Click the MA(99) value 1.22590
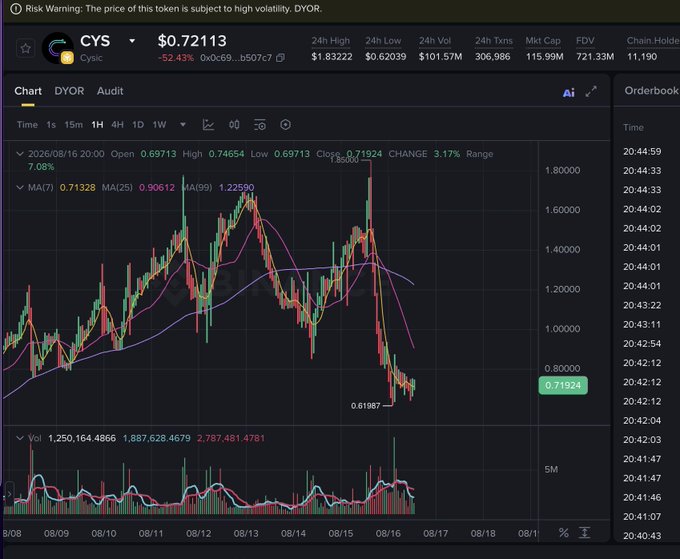Image resolution: width=680 pixels, height=559 pixels. click(236, 187)
